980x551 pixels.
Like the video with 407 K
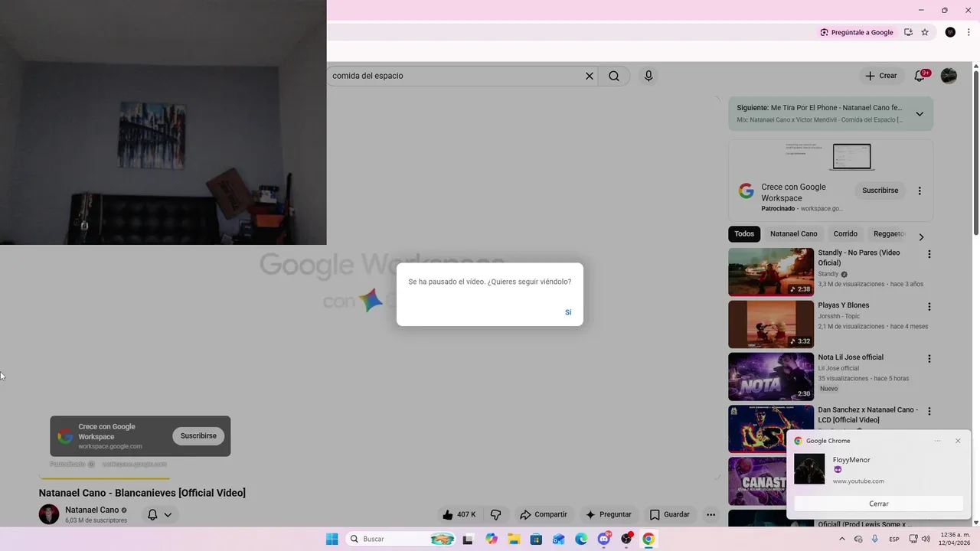(x=459, y=515)
